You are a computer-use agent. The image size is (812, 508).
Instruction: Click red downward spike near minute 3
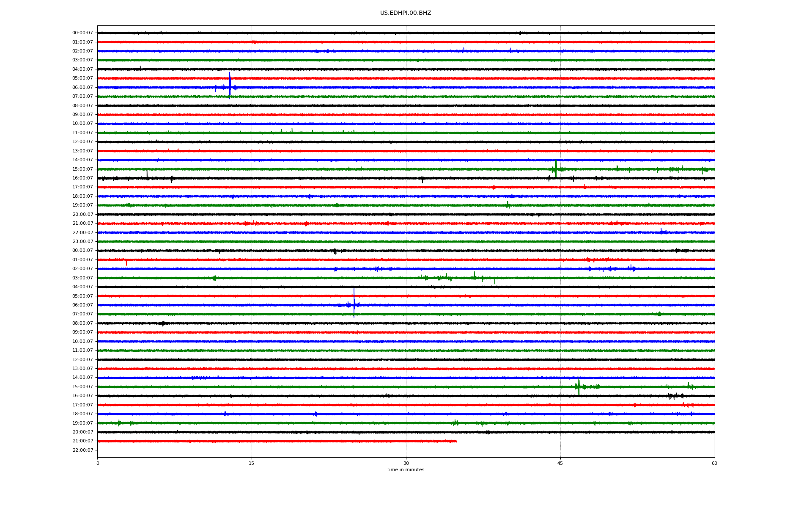(x=126, y=263)
